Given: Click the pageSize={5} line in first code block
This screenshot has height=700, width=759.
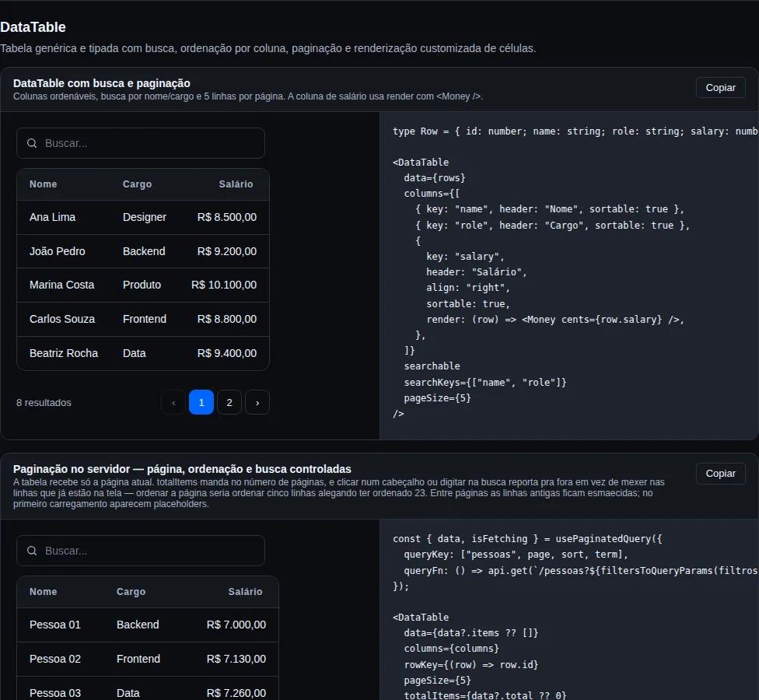Looking at the screenshot, I should pos(437,398).
